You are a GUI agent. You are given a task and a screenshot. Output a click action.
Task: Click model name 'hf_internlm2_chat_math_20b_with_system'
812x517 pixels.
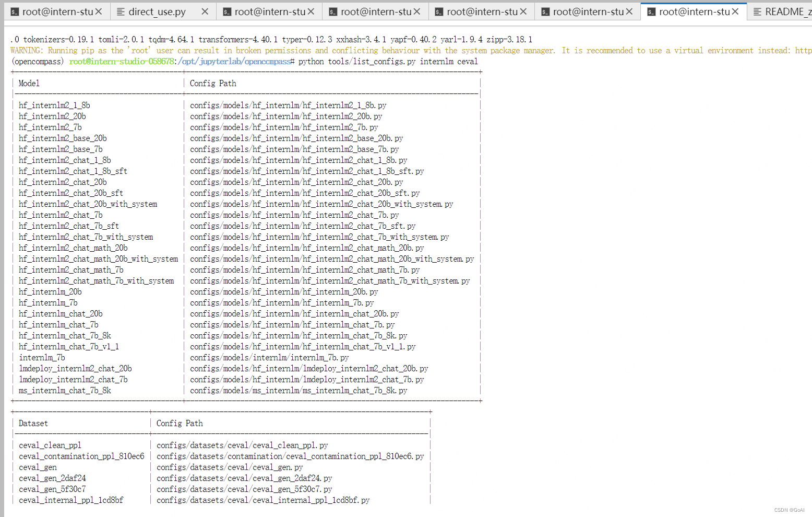coord(98,259)
